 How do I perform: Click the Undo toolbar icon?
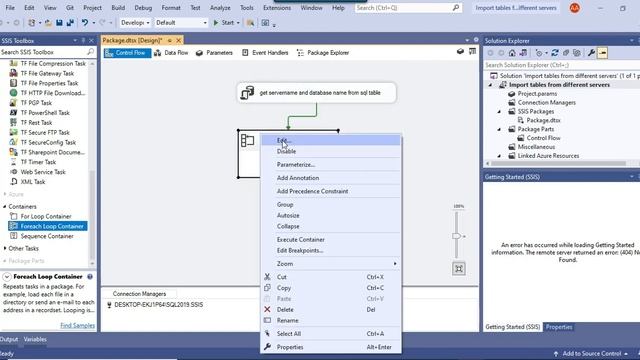(84, 23)
